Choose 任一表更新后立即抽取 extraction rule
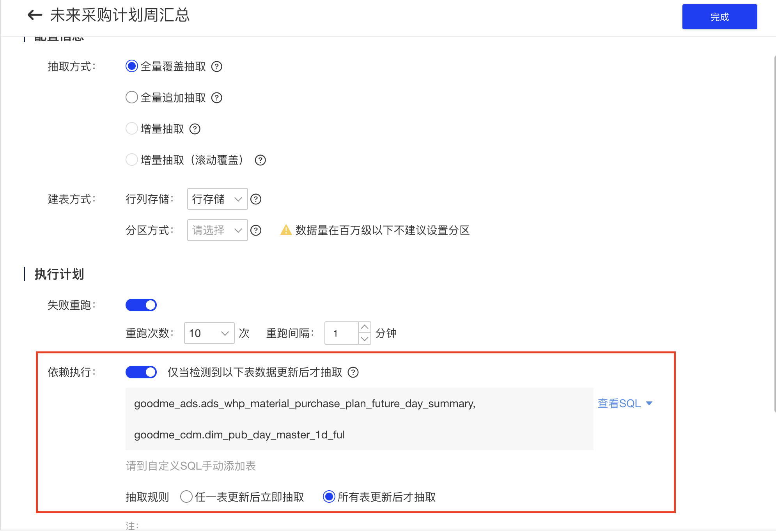The height and width of the screenshot is (532, 776). pyautogui.click(x=186, y=497)
